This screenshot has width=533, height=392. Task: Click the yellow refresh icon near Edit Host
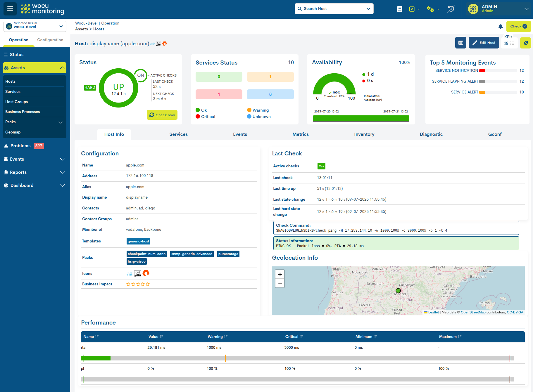pos(525,43)
